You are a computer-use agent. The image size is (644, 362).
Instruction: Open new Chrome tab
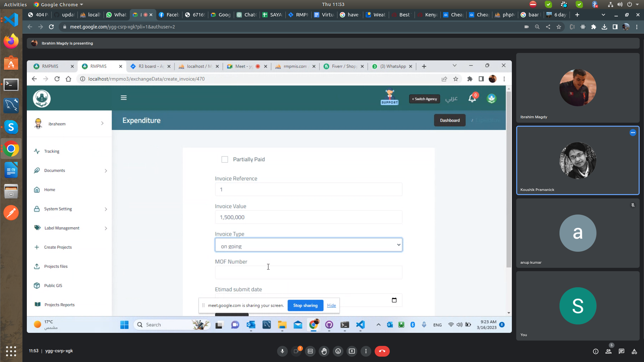577,15
